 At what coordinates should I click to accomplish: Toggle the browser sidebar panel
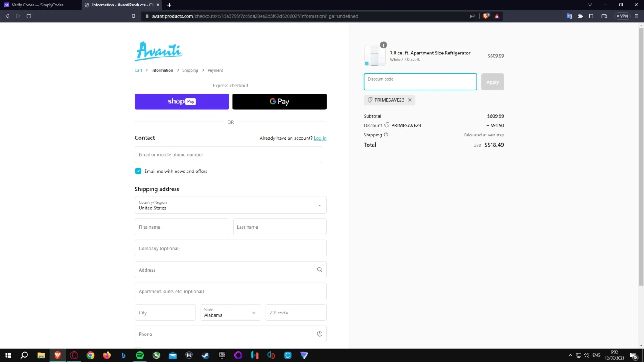point(591,16)
